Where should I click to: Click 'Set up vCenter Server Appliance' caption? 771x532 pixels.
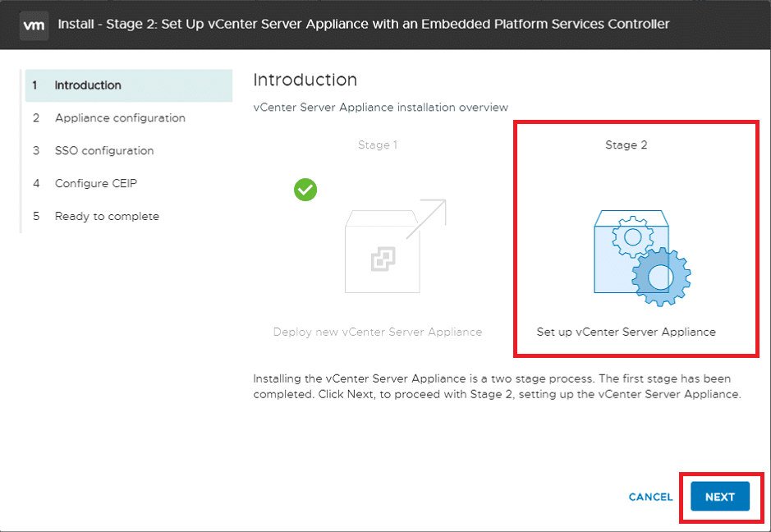coord(626,332)
